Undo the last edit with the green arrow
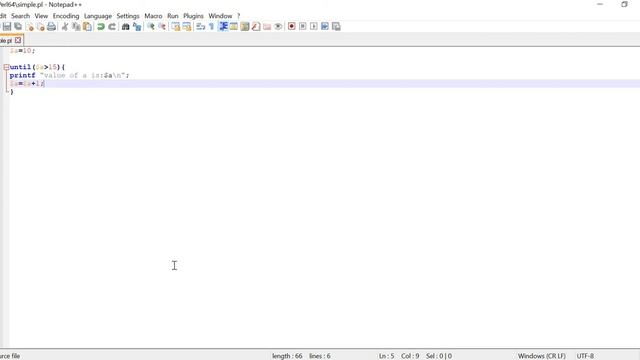This screenshot has width=640, height=360. (x=100, y=27)
